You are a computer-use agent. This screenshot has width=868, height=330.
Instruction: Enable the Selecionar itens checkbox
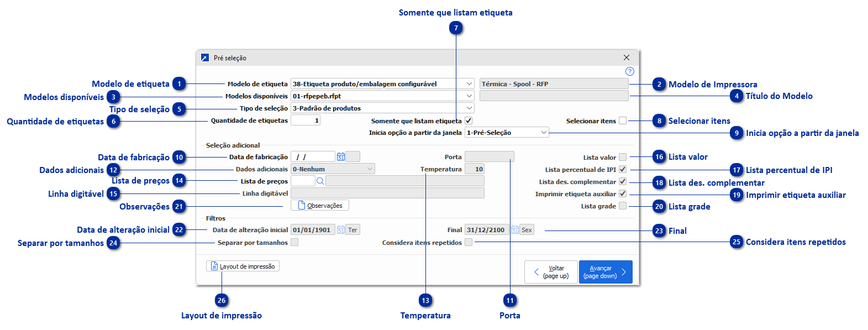(x=623, y=121)
